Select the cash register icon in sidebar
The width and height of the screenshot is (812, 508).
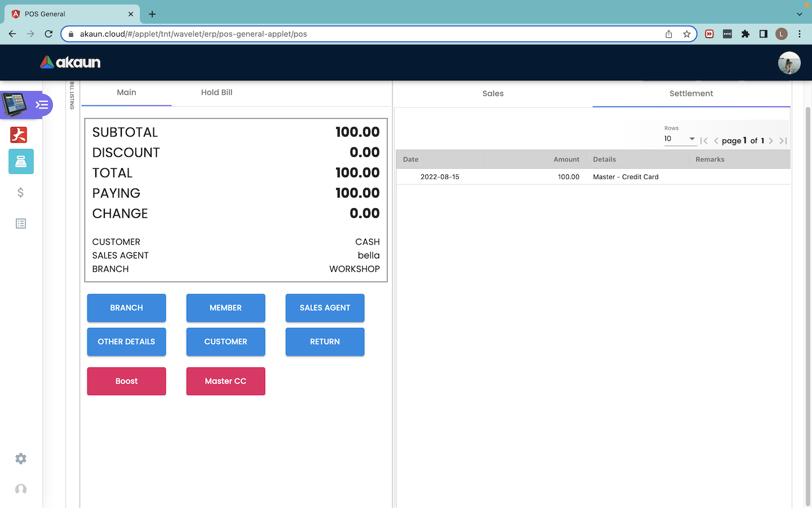click(21, 161)
